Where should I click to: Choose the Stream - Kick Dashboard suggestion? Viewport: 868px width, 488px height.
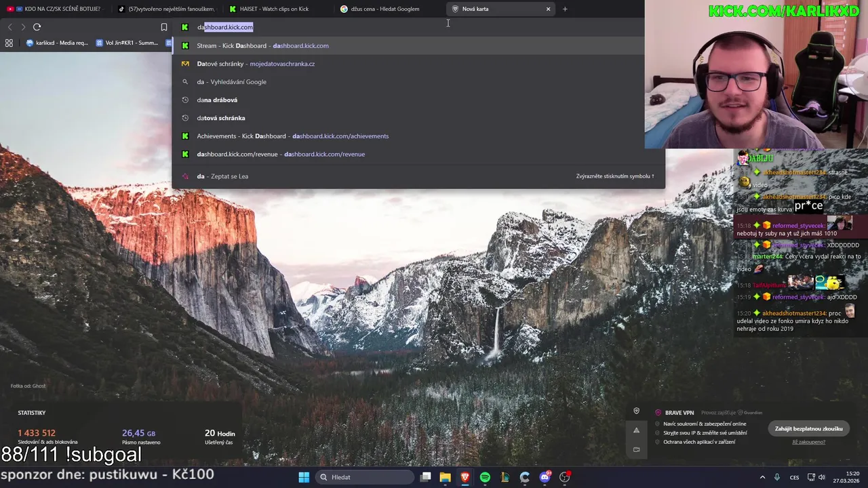409,45
